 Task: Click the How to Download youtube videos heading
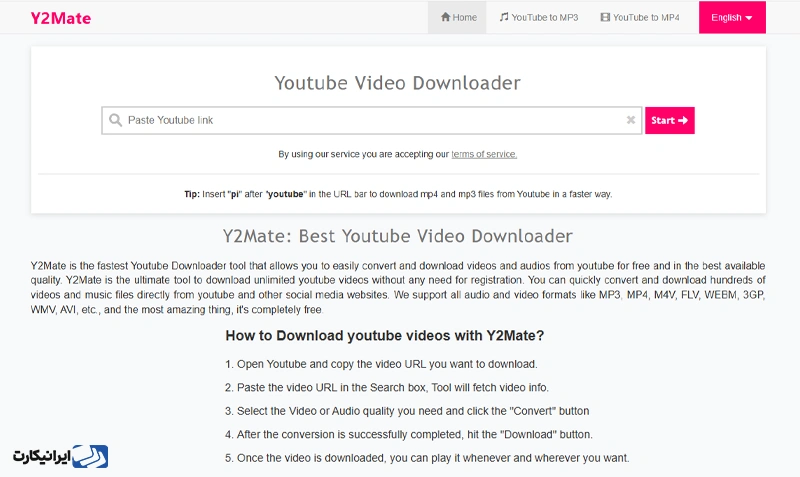coord(384,336)
